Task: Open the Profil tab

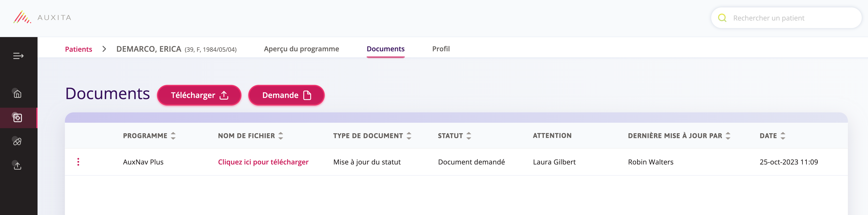Action: [x=441, y=49]
